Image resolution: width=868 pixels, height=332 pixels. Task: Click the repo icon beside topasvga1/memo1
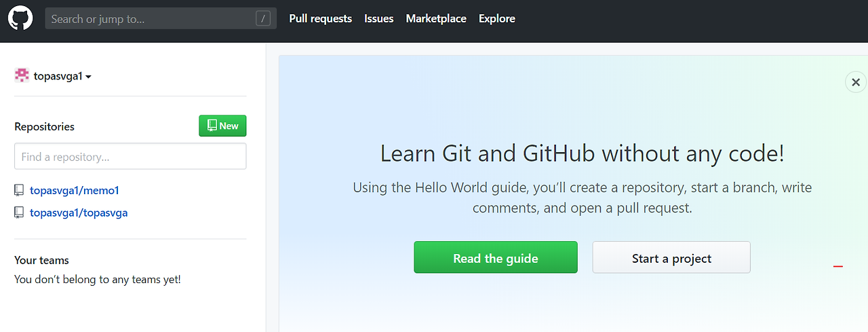[x=19, y=190]
